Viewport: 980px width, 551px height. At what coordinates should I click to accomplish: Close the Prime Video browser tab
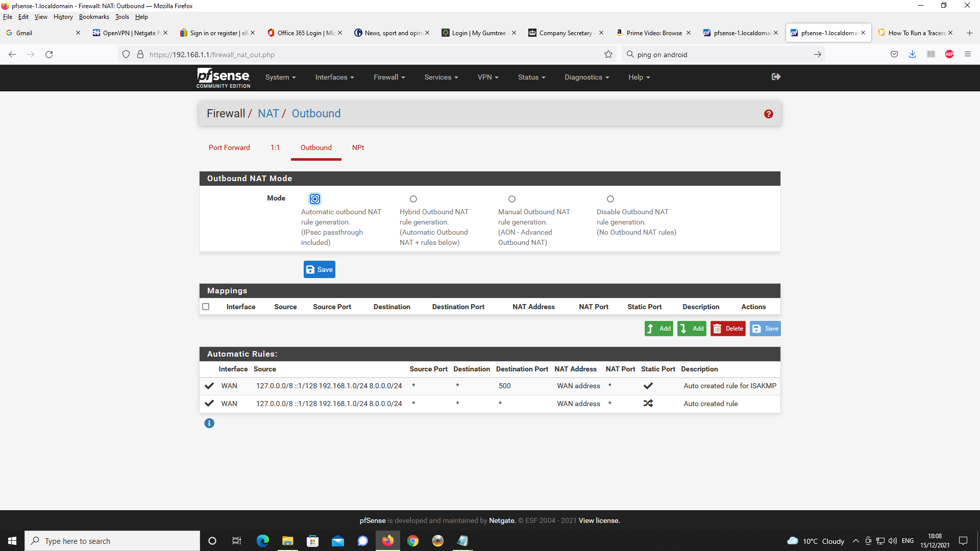click(688, 33)
